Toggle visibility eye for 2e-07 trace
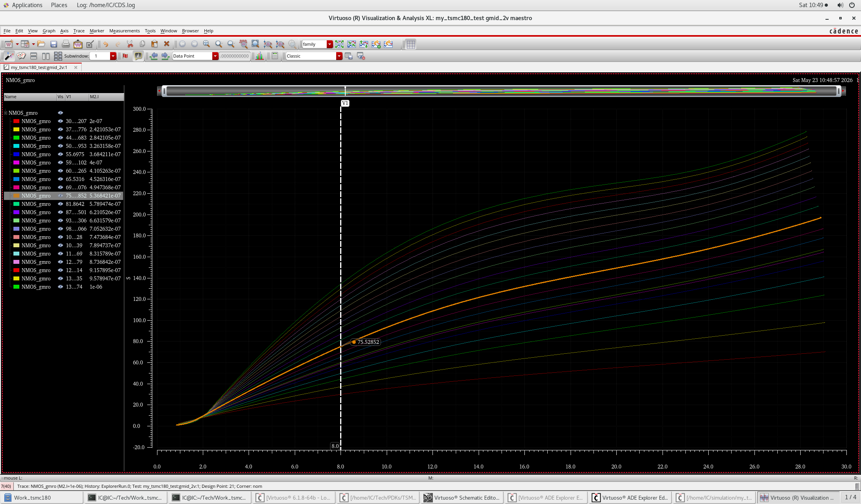Screen dimensions: 861x504 pyautogui.click(x=60, y=121)
